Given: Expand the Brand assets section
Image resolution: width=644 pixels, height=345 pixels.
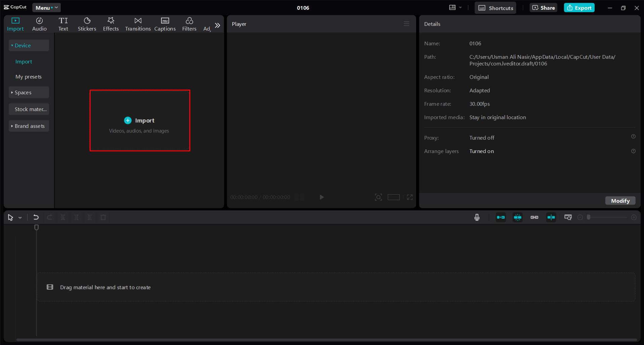Looking at the screenshot, I should point(29,126).
